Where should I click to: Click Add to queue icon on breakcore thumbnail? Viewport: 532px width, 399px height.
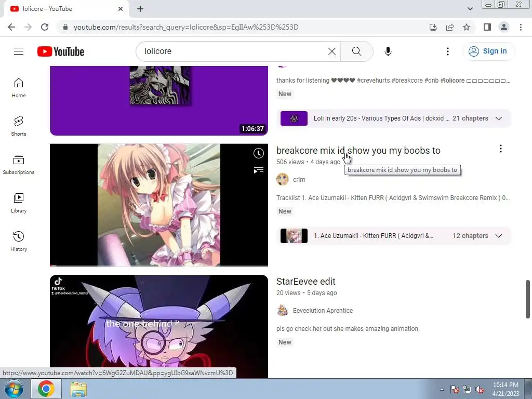pyautogui.click(x=259, y=170)
